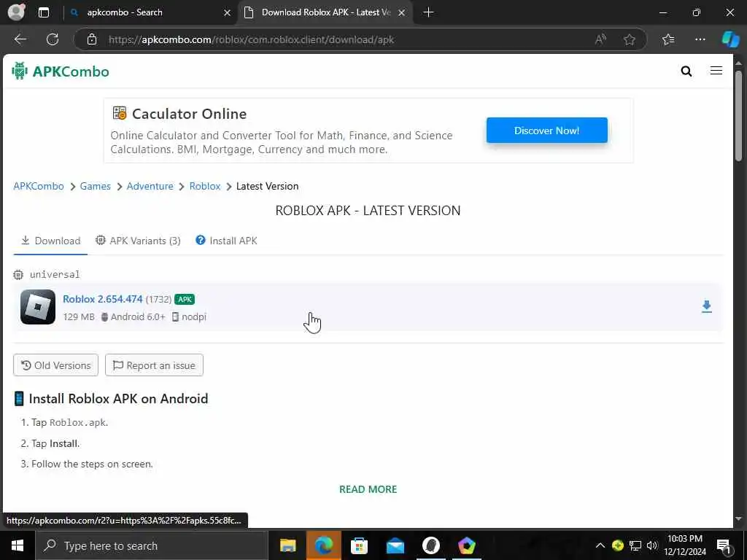Select the Download tab
747x560 pixels.
[50, 241]
